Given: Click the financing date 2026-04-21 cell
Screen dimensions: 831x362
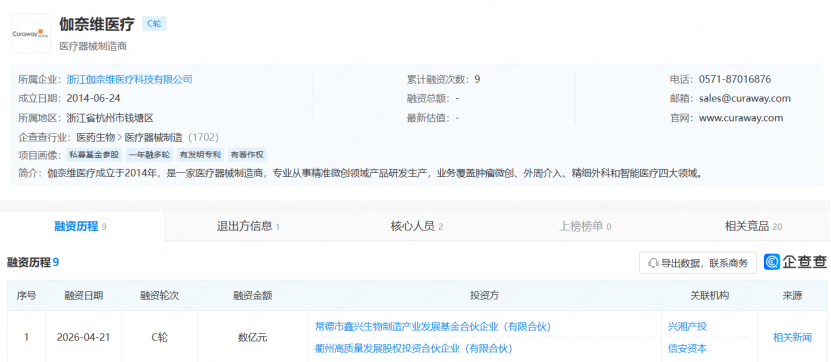Looking at the screenshot, I should (83, 337).
